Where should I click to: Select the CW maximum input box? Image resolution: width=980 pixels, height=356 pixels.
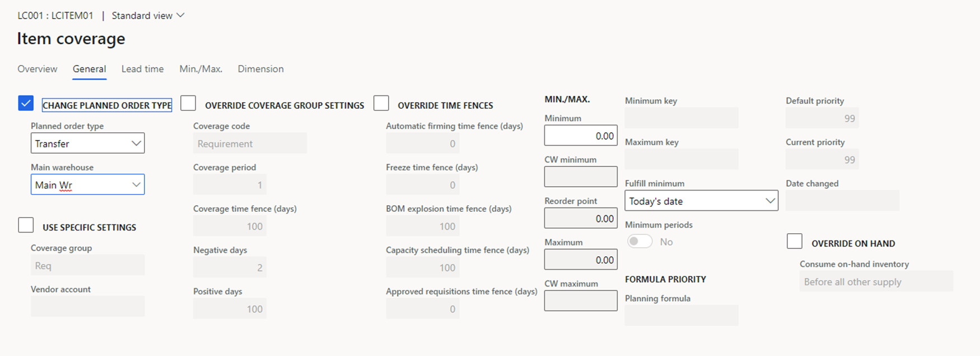pyautogui.click(x=581, y=301)
